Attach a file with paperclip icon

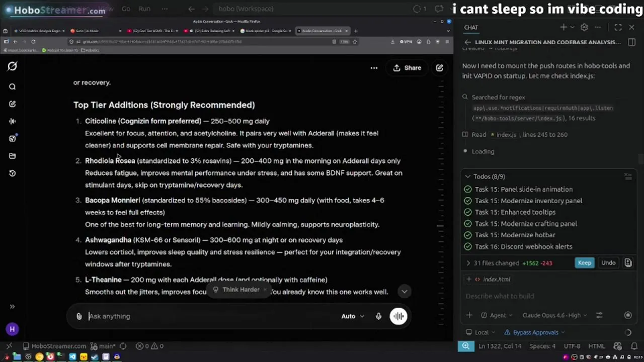[x=79, y=316]
